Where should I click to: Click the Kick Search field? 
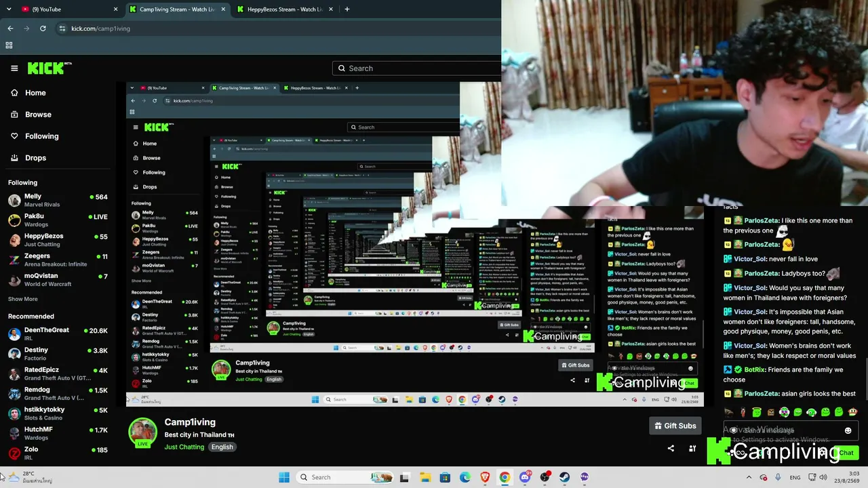416,68
